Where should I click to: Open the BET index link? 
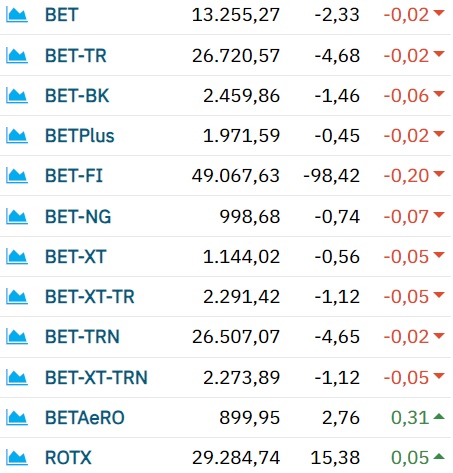click(x=62, y=15)
